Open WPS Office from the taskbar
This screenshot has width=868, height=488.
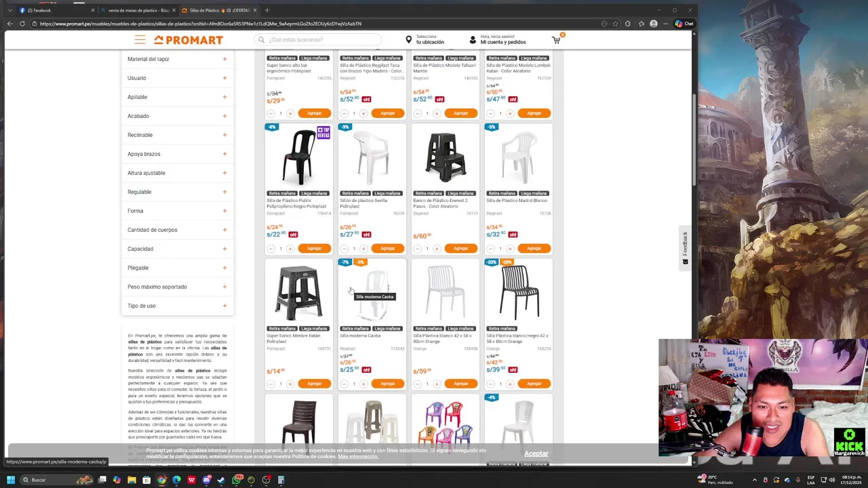[191, 480]
